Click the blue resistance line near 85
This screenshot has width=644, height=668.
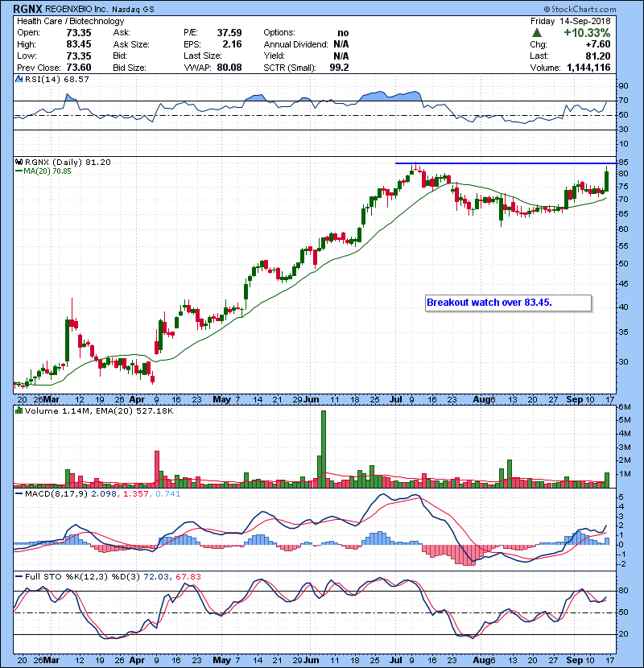pos(506,163)
